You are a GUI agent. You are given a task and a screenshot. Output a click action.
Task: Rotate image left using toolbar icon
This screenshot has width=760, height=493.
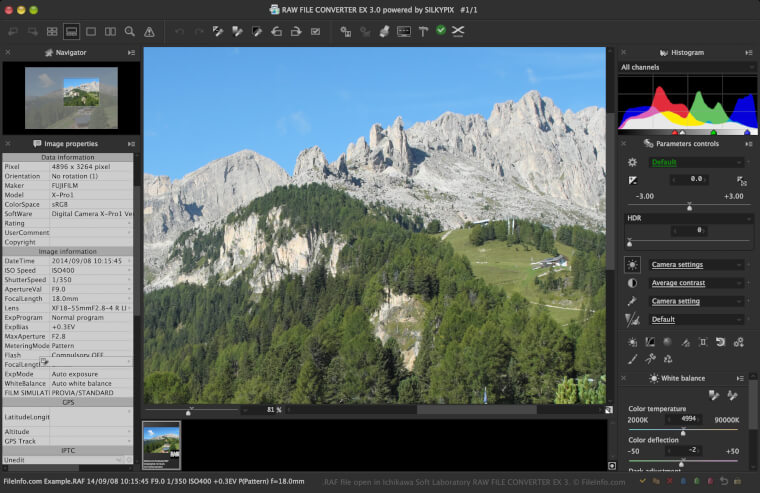point(275,32)
